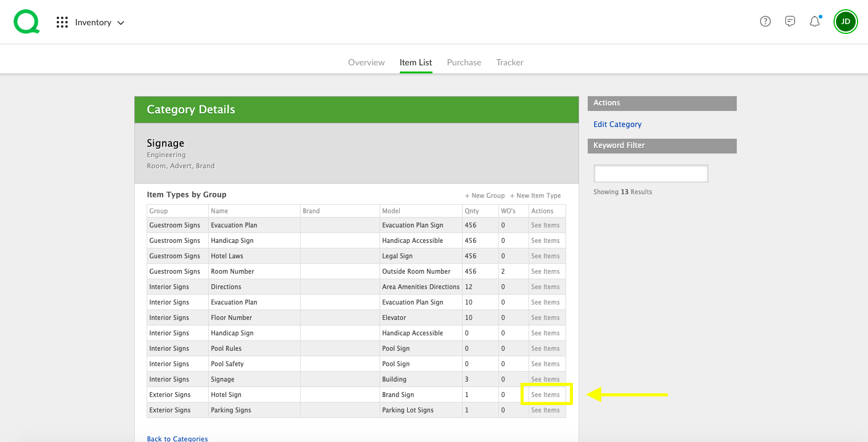Open the JD profile avatar
868x442 pixels.
point(845,21)
